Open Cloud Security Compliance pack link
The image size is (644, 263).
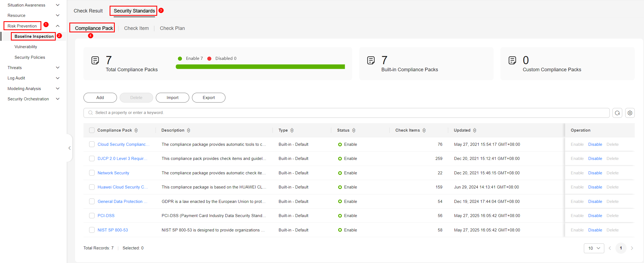pos(123,144)
